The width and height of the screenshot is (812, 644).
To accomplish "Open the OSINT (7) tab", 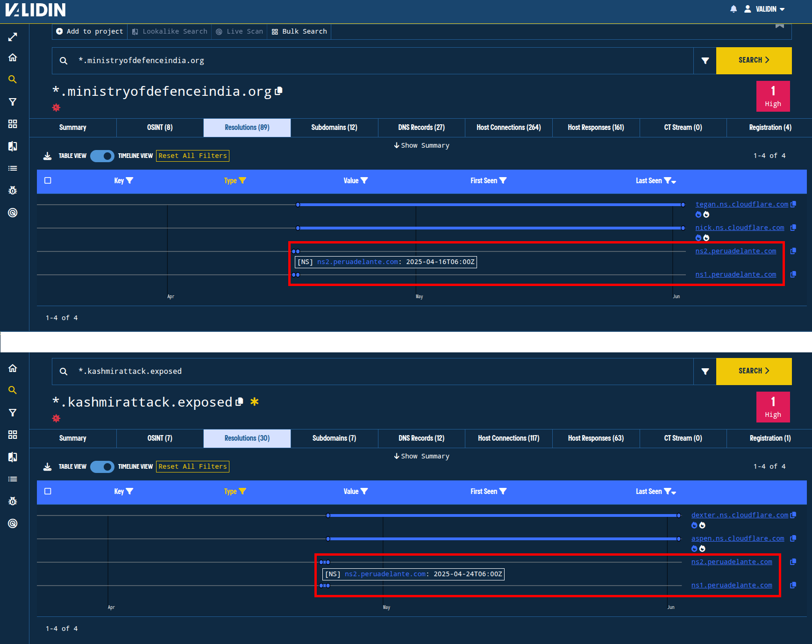I will (160, 438).
